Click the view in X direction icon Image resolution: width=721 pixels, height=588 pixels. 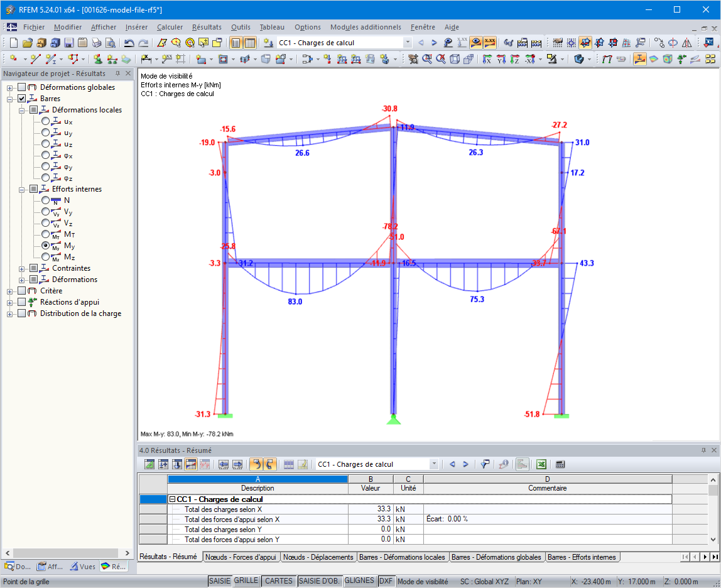coord(487,59)
